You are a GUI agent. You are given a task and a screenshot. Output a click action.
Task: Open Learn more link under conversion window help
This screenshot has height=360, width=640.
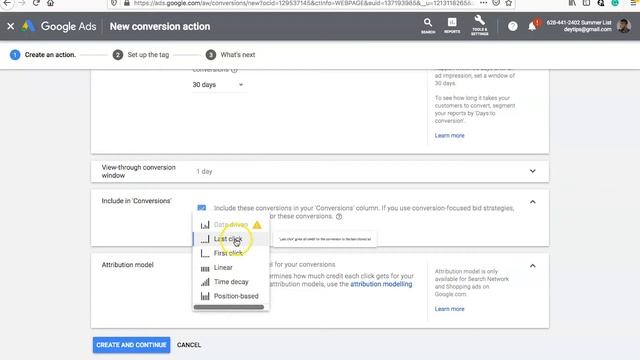click(x=449, y=136)
